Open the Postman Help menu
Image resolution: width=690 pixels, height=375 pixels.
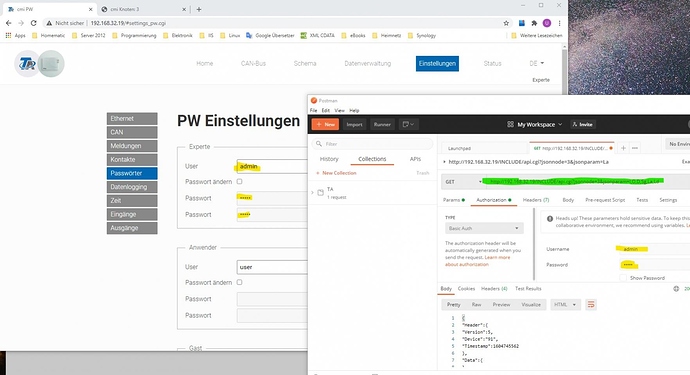[354, 110]
